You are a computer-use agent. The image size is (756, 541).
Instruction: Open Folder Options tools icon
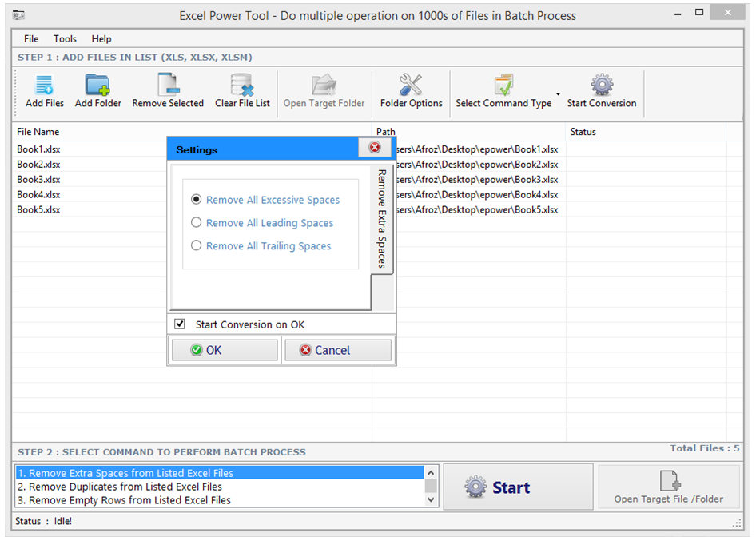411,85
